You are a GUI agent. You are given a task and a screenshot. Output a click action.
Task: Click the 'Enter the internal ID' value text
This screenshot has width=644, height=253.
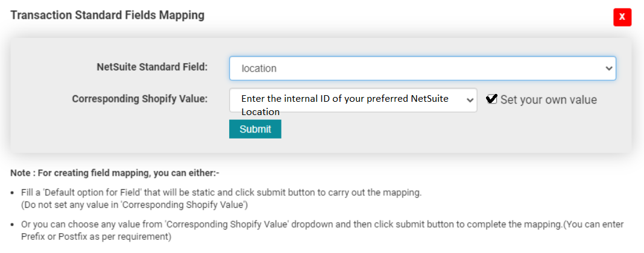click(344, 99)
